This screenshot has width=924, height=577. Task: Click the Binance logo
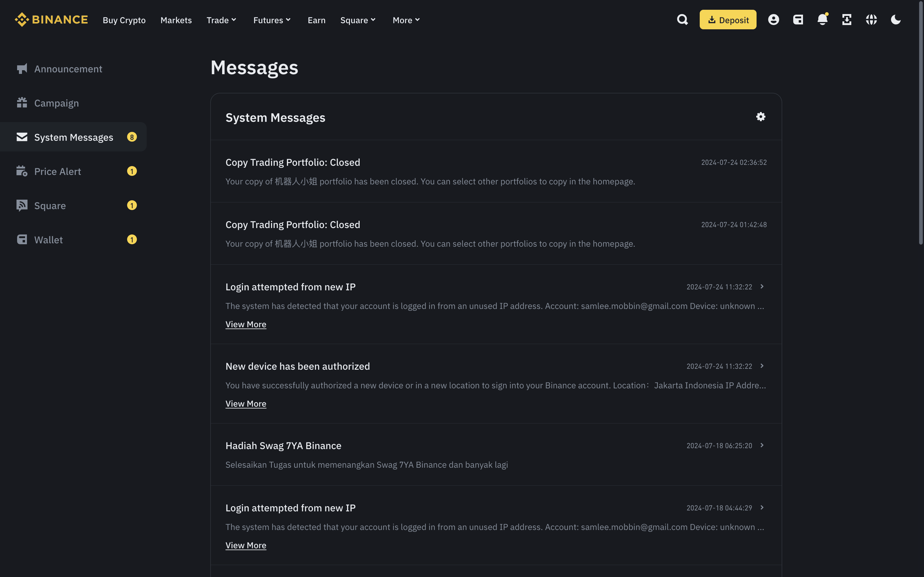[x=51, y=20]
